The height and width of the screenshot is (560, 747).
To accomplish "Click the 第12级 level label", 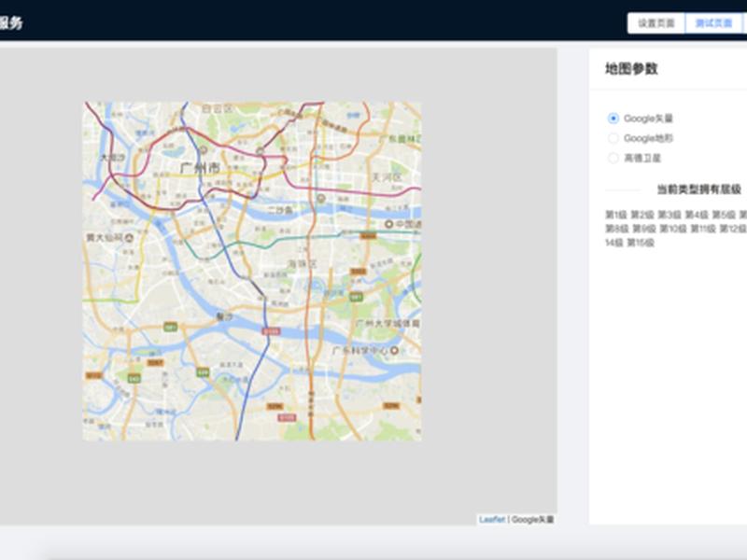I will coord(733,229).
